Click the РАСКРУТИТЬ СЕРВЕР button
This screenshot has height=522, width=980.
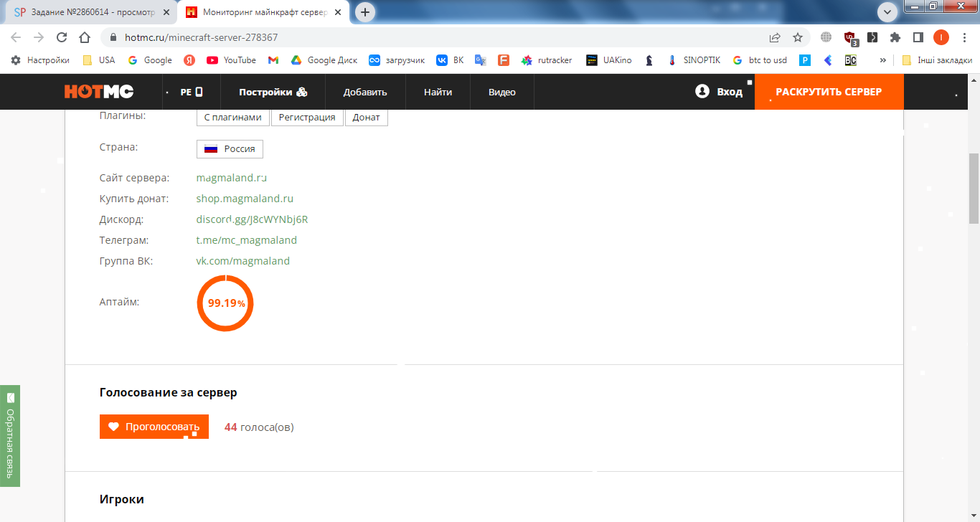click(x=829, y=92)
